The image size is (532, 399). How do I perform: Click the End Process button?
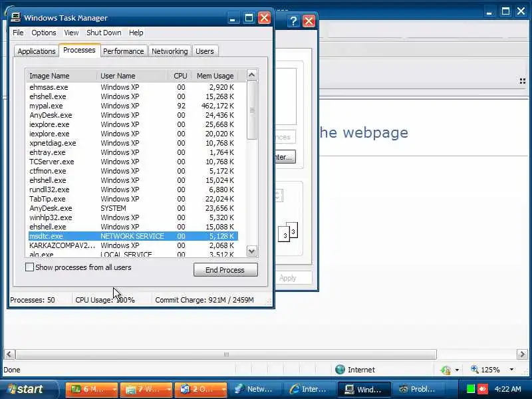225,270
